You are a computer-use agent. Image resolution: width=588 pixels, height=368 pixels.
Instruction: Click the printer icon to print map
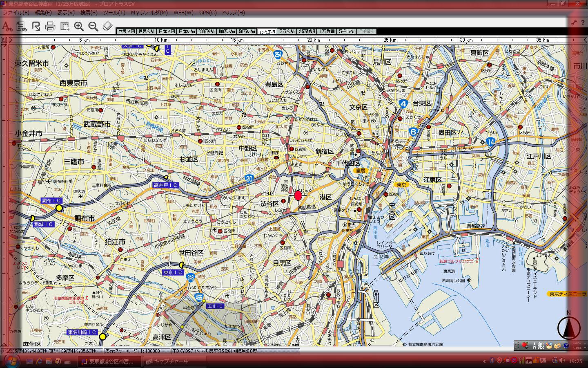click(50, 27)
